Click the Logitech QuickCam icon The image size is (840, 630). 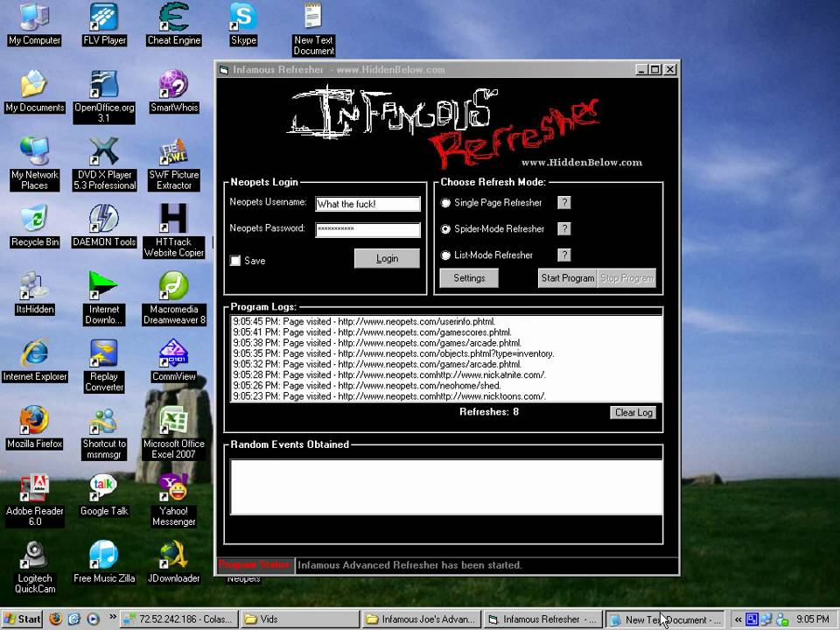[34, 567]
